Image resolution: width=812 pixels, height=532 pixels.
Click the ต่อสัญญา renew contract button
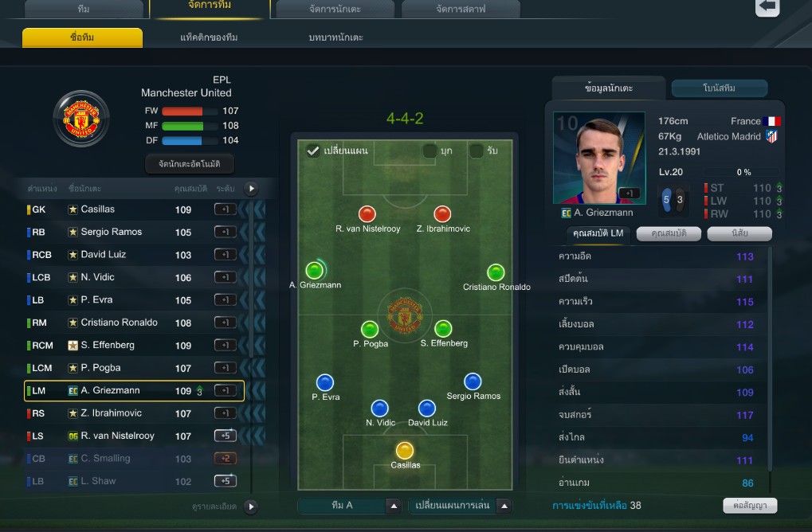point(750,505)
